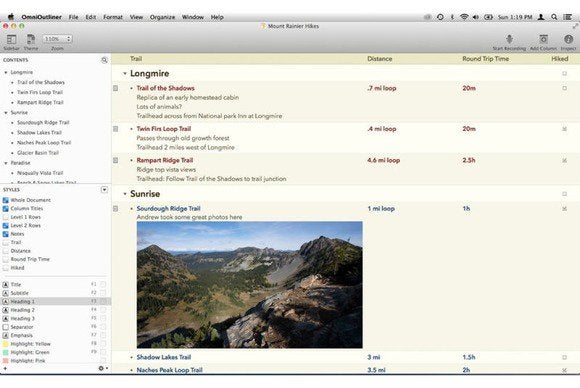Open the 110% zoom dropdown
This screenshot has width=580, height=388.
(57, 39)
